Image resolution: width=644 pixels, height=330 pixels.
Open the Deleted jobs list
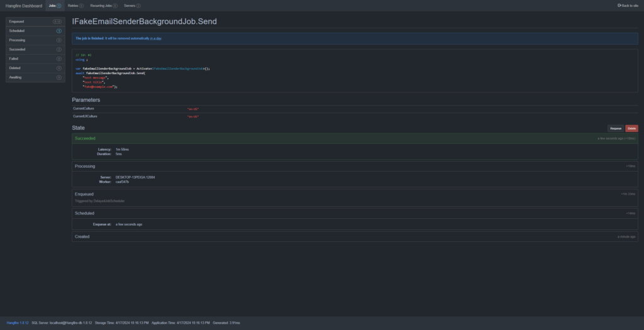tap(15, 67)
